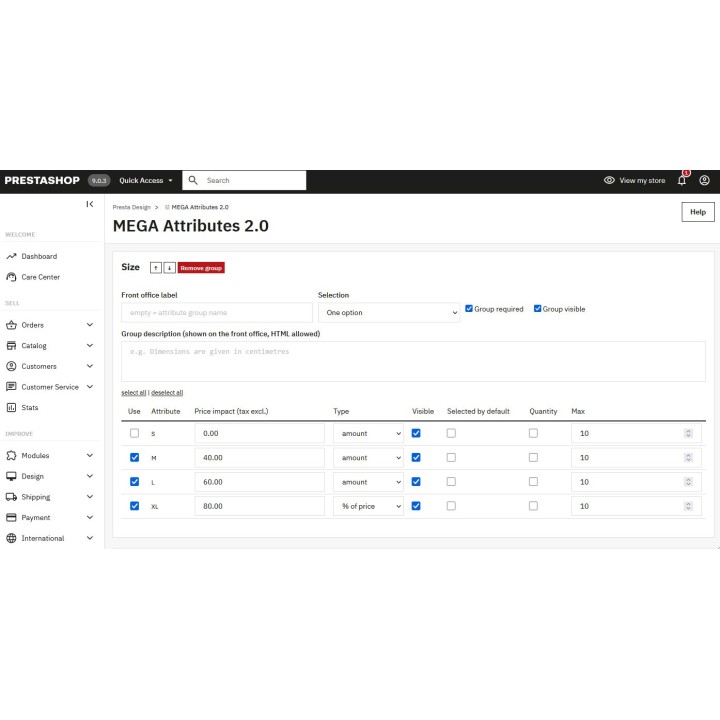
Task: Click the Group description text area
Action: [x=413, y=361]
